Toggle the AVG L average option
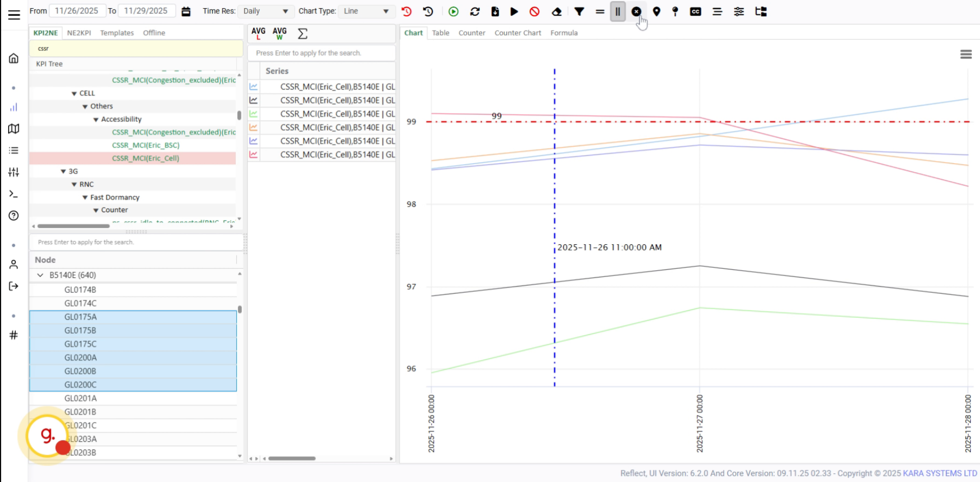980x482 pixels. (x=258, y=33)
